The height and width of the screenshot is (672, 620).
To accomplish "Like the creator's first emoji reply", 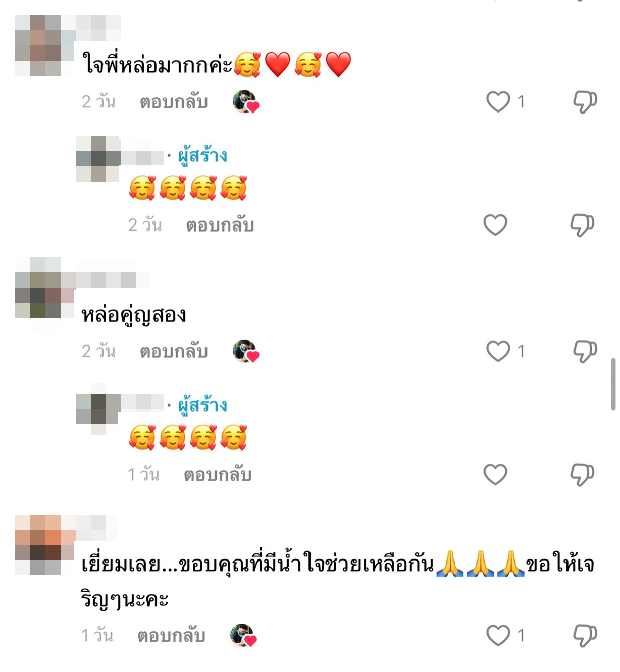I will (x=495, y=225).
